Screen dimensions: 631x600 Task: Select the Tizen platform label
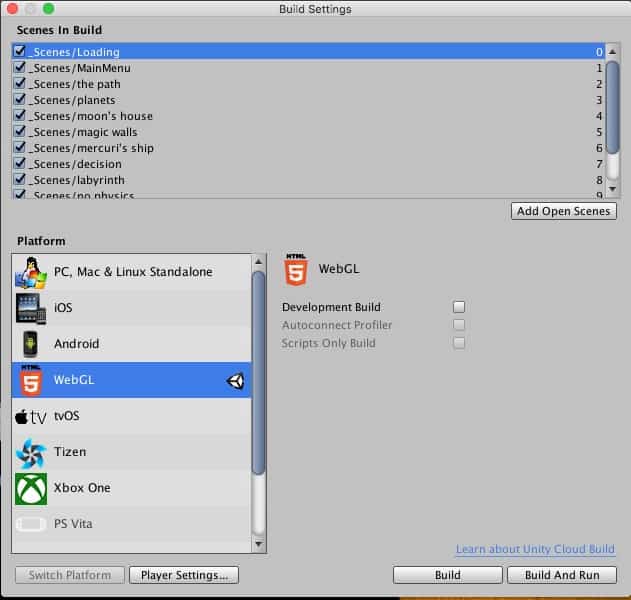coord(70,452)
